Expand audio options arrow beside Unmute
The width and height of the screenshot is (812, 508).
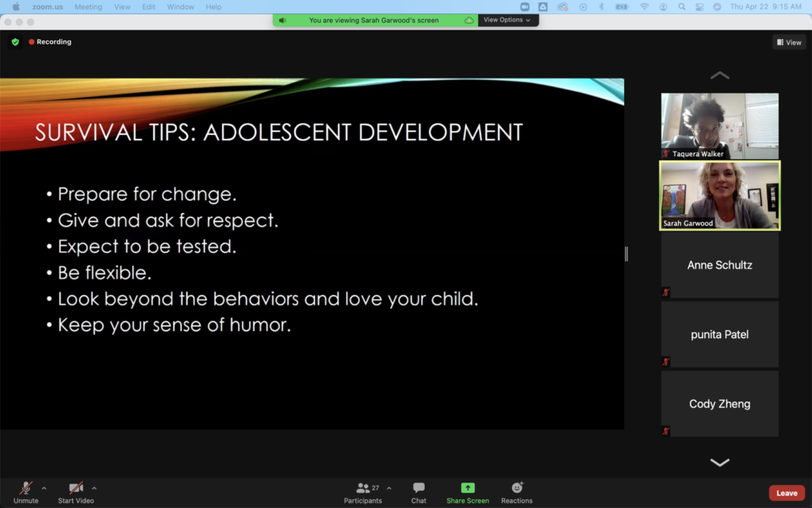coord(44,488)
